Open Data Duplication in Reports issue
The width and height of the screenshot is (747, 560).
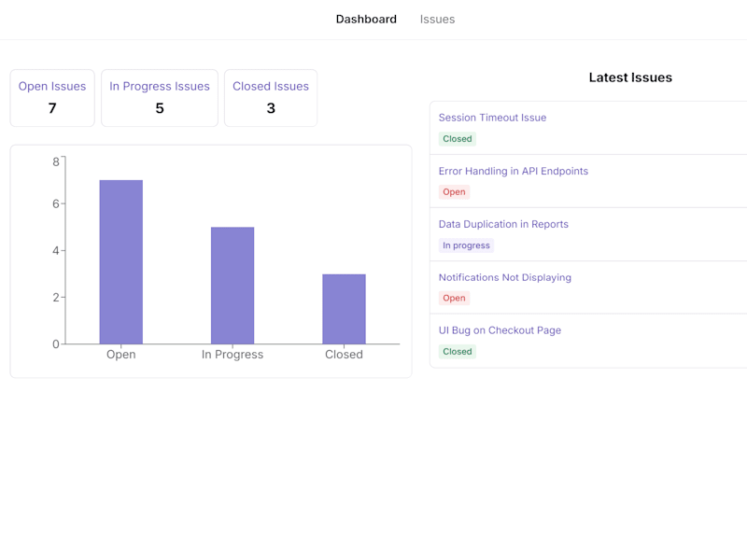(503, 224)
